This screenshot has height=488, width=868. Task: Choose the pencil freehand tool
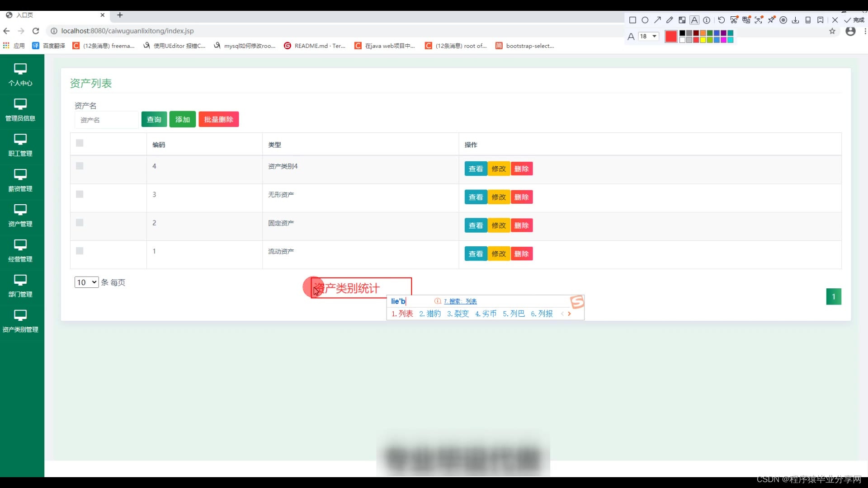(670, 20)
